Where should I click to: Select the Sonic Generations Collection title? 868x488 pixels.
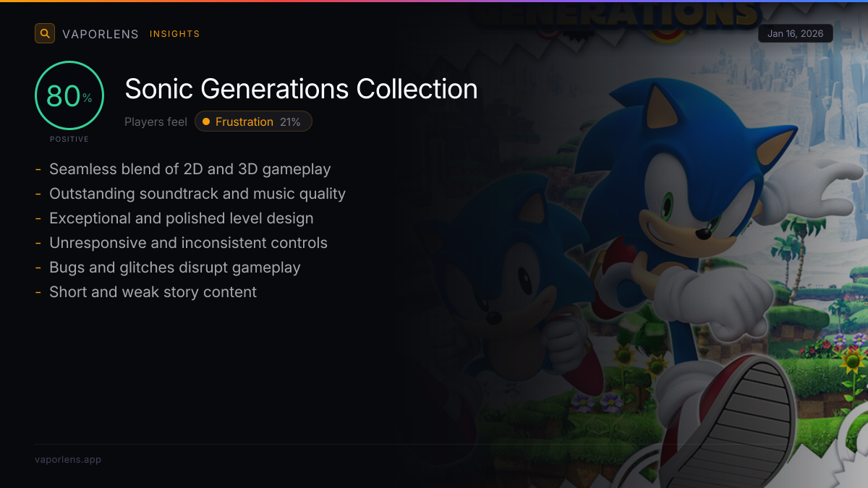301,89
